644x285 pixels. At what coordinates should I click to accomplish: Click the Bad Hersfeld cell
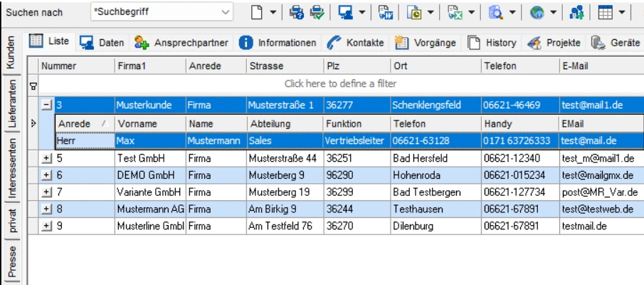tap(436, 158)
